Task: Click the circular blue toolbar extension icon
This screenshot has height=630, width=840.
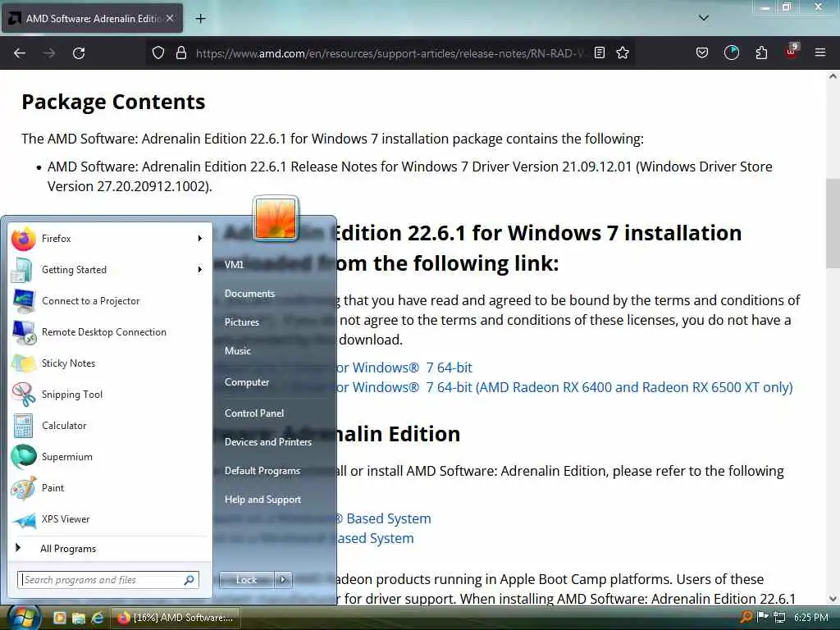Action: [x=731, y=52]
